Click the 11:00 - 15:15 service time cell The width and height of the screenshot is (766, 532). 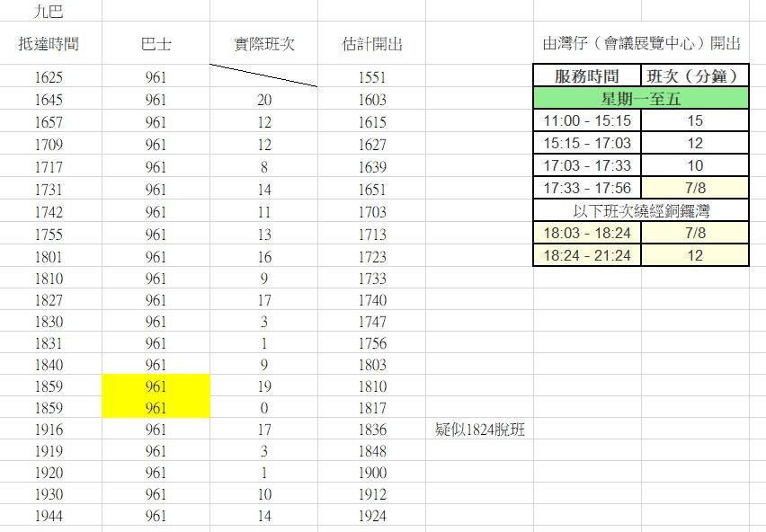tap(587, 120)
